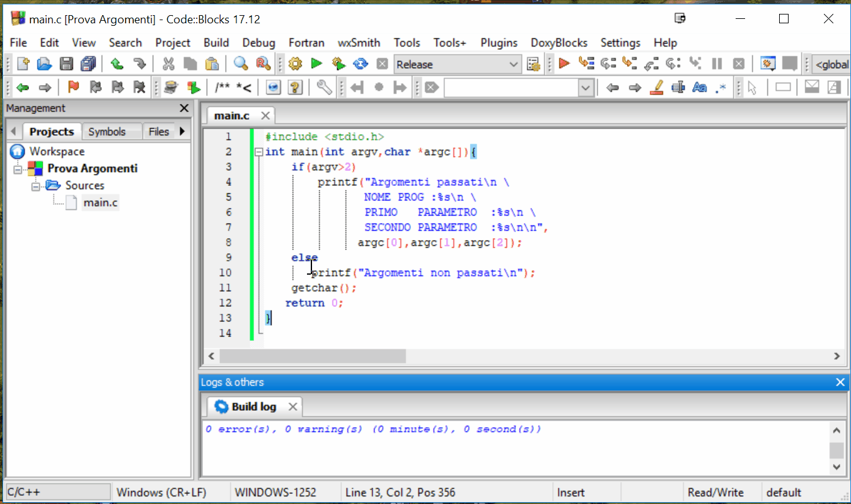
Task: Open the incremental search text dropdown arrow
Action: click(586, 88)
